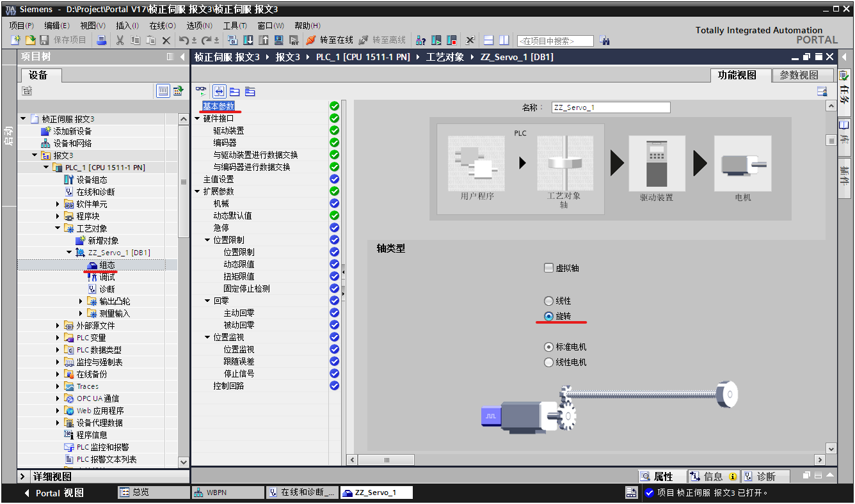Click the upload from device icon
Image resolution: width=855 pixels, height=504 pixels.
click(263, 40)
